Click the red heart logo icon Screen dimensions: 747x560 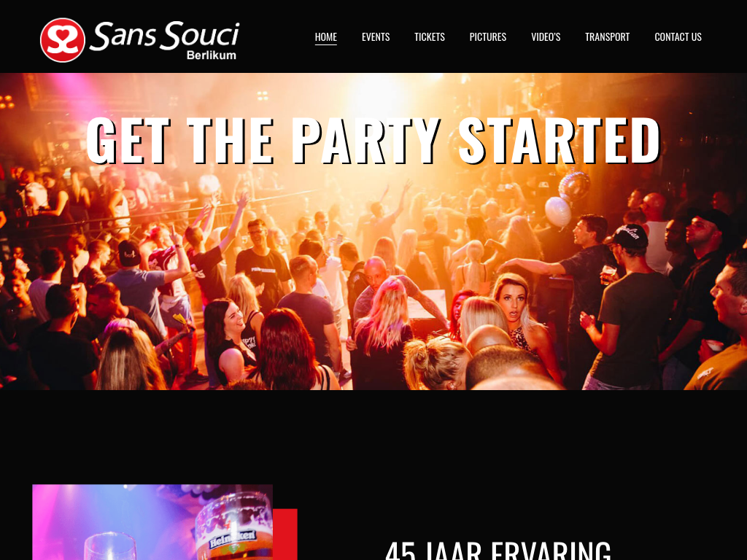[63, 40]
